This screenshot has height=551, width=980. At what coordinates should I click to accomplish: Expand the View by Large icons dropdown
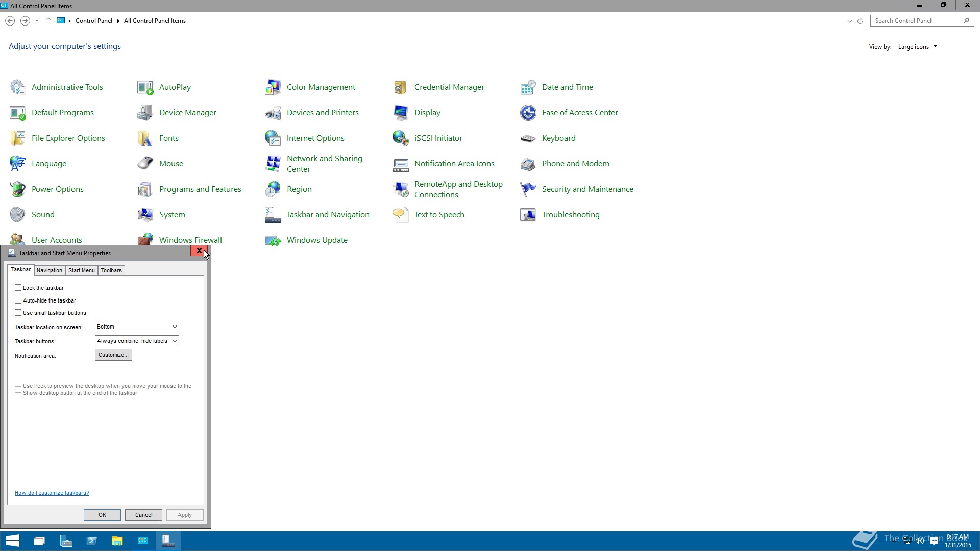(918, 47)
